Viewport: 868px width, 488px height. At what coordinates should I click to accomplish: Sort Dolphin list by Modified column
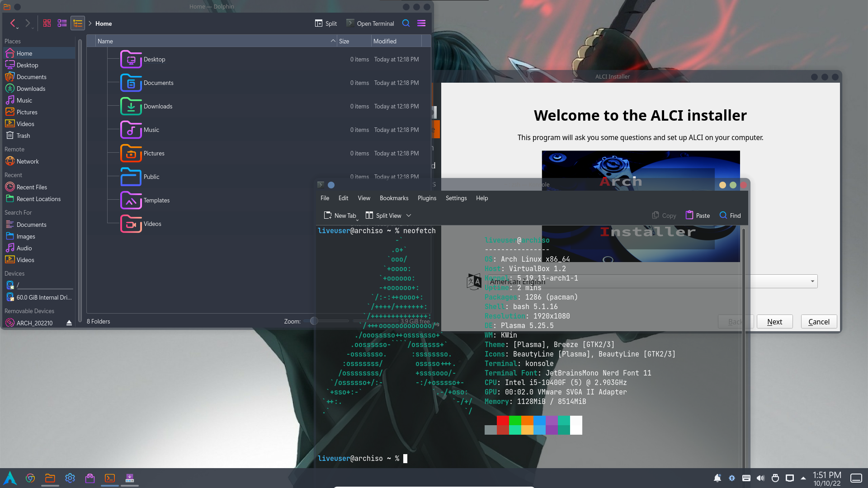click(396, 41)
